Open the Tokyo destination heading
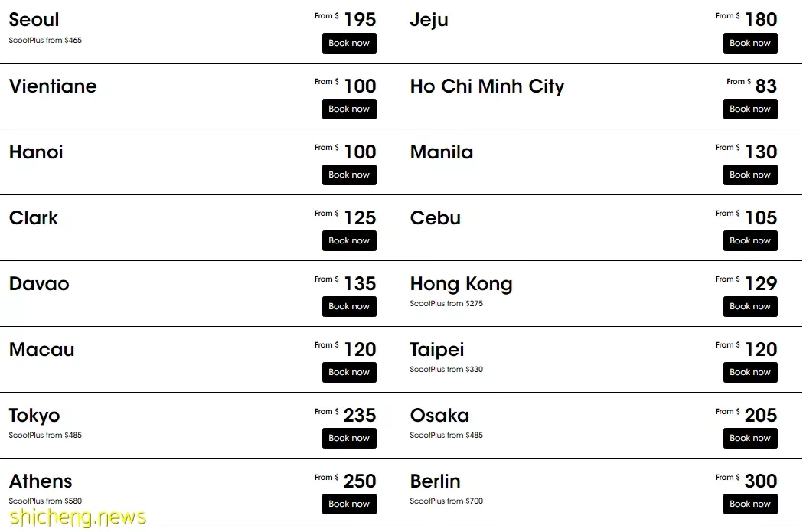 [34, 416]
